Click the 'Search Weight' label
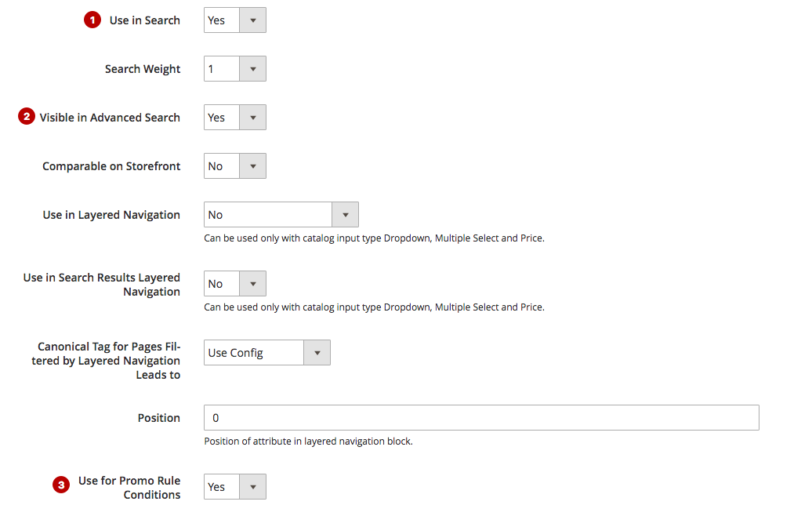This screenshot has height=516, width=812. point(143,69)
